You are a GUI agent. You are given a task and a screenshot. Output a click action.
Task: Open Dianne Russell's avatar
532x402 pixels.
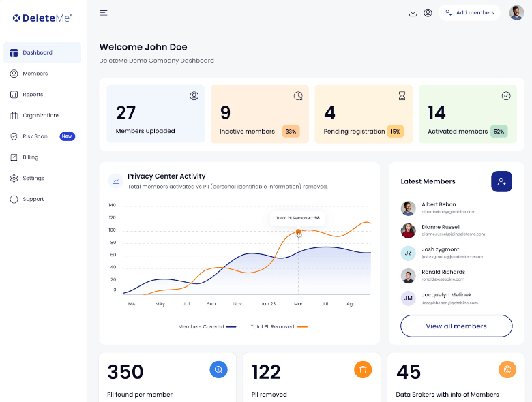point(408,231)
